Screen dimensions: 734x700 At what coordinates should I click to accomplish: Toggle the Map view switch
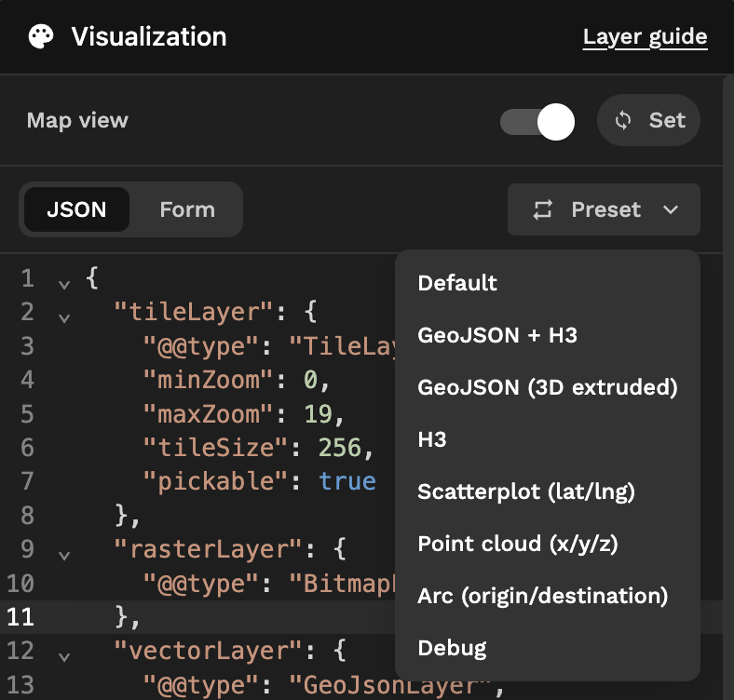[537, 122]
